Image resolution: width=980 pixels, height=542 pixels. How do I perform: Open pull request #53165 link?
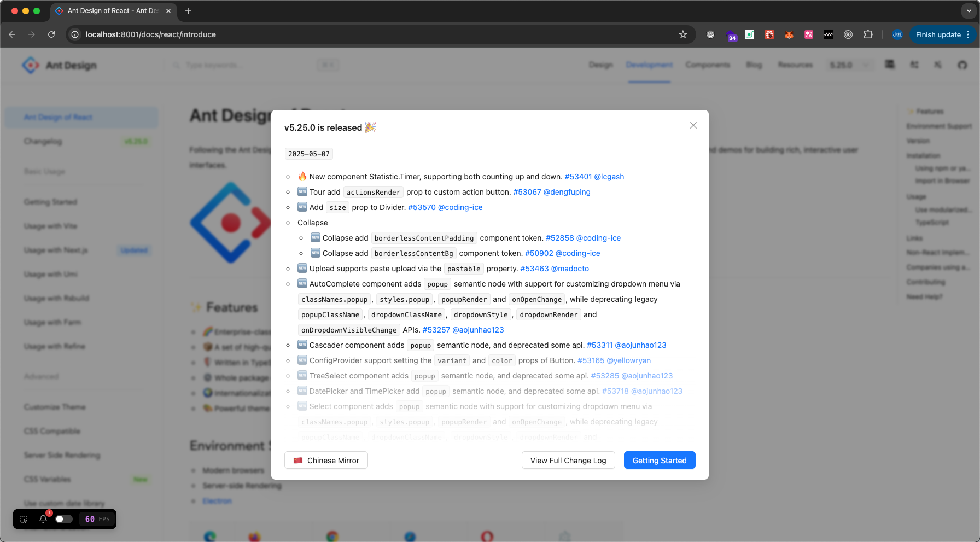tap(591, 360)
